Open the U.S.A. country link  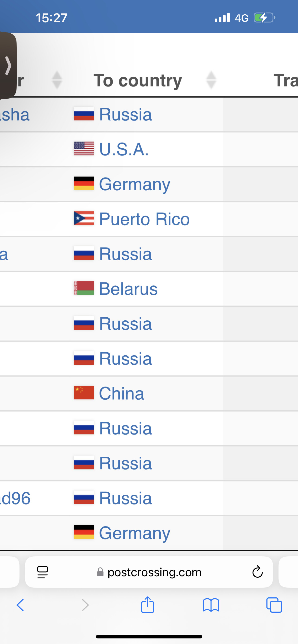coord(124,149)
